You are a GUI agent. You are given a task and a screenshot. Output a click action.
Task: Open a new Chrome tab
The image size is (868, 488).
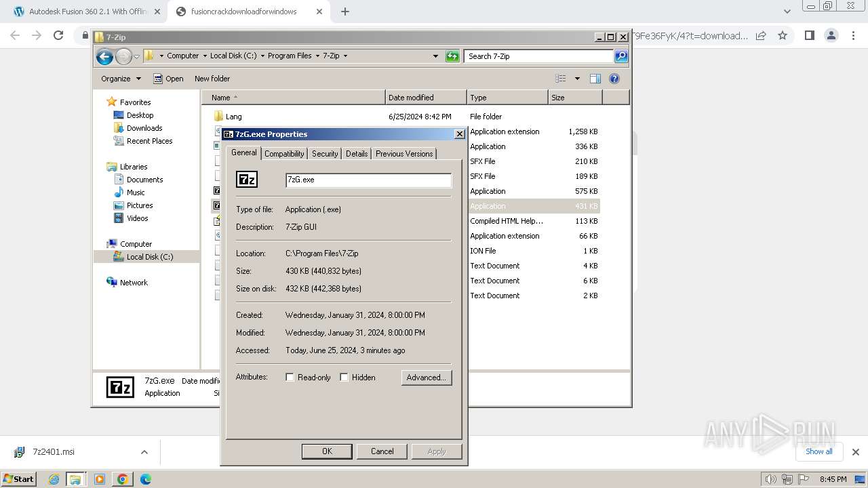click(x=344, y=12)
